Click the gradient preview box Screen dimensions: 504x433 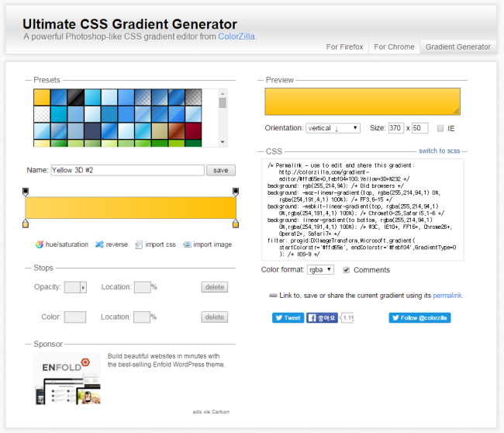click(363, 102)
